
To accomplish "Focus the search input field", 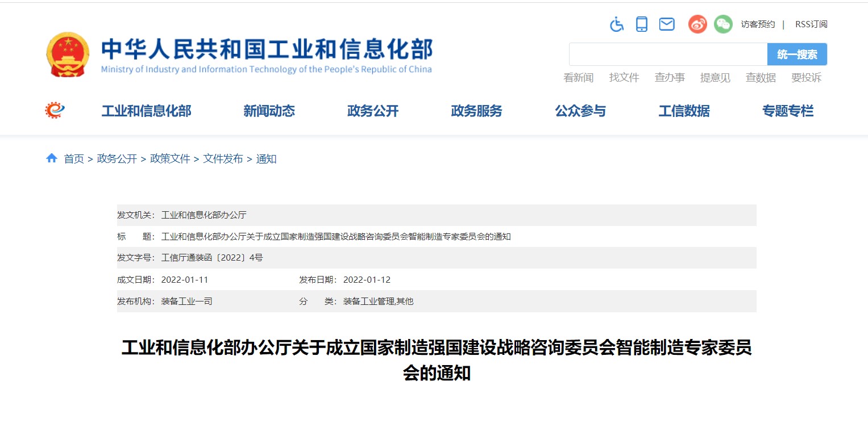I will tap(668, 55).
